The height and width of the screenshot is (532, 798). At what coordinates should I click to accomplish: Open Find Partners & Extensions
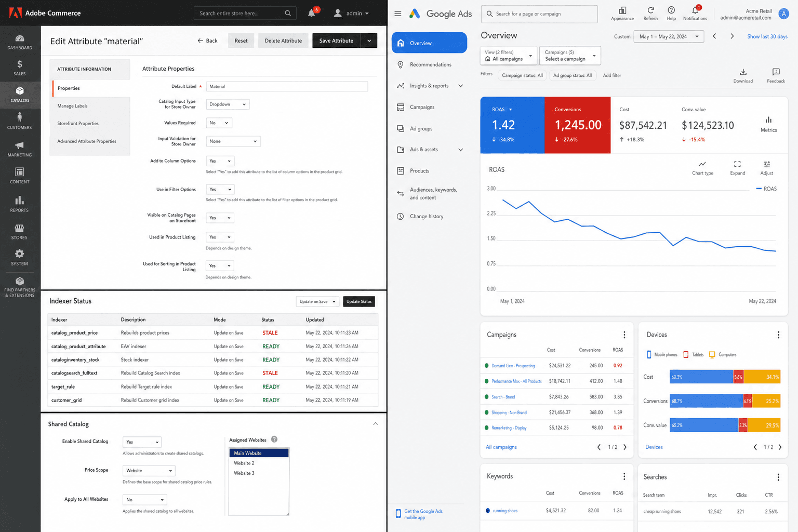point(20,287)
